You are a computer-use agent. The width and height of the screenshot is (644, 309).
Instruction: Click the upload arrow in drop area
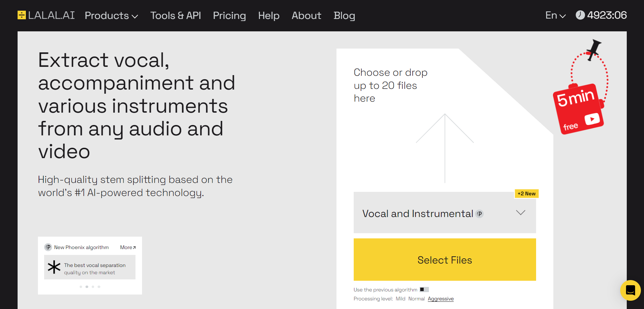coord(445,148)
